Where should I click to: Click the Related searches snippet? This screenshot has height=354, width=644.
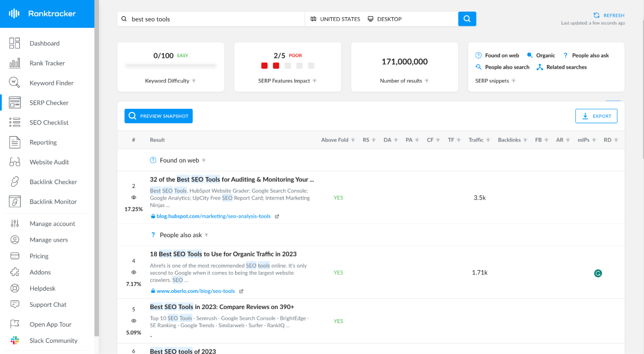562,67
